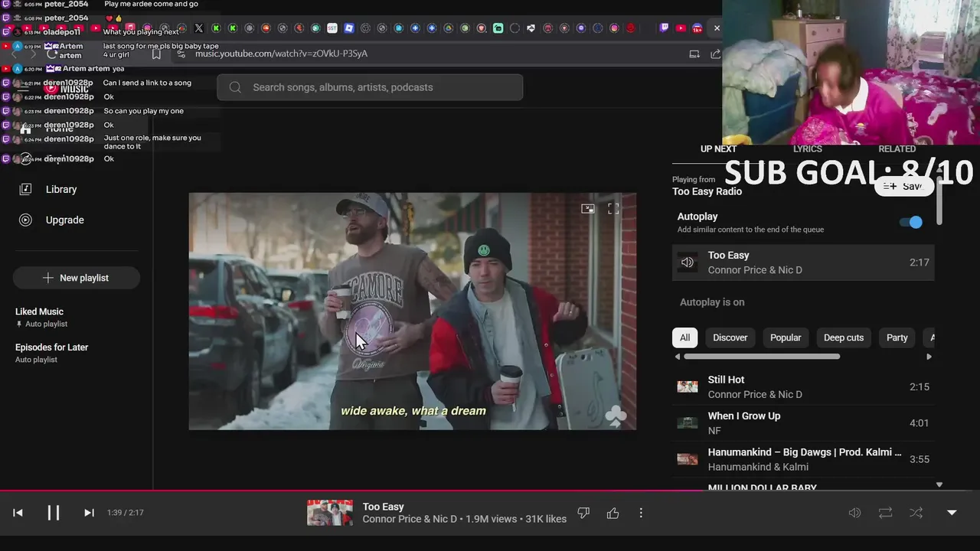Click the search songs input field

[x=370, y=87]
